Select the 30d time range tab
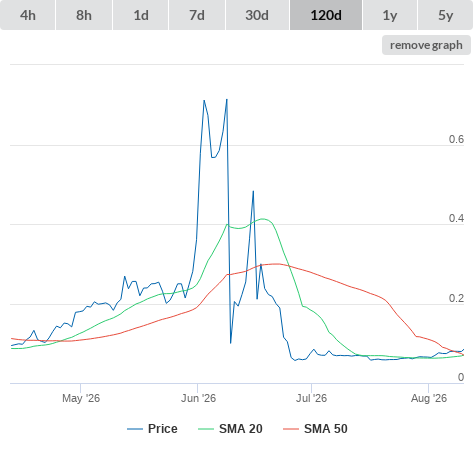The width and height of the screenshot is (474, 455). 257,15
